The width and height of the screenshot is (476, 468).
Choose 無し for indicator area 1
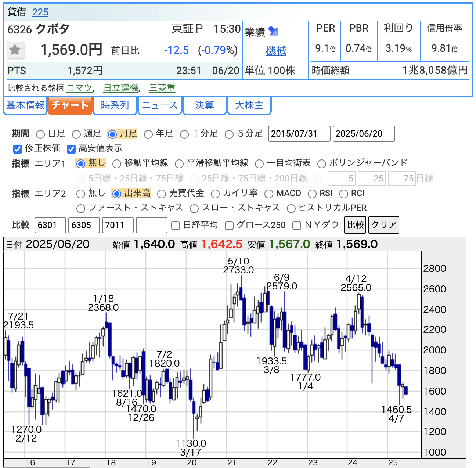(x=81, y=163)
